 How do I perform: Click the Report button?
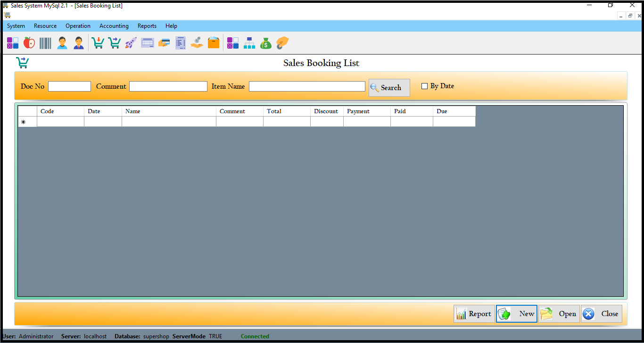(474, 314)
